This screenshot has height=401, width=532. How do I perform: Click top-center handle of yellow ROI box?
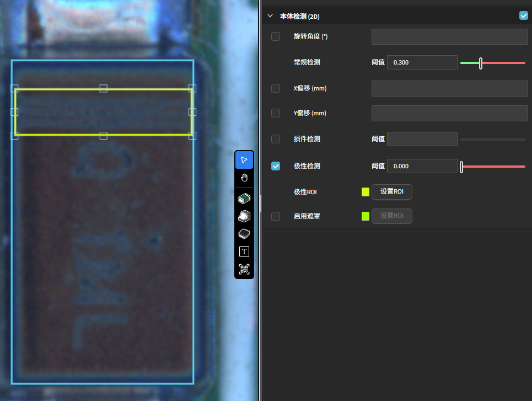point(103,88)
